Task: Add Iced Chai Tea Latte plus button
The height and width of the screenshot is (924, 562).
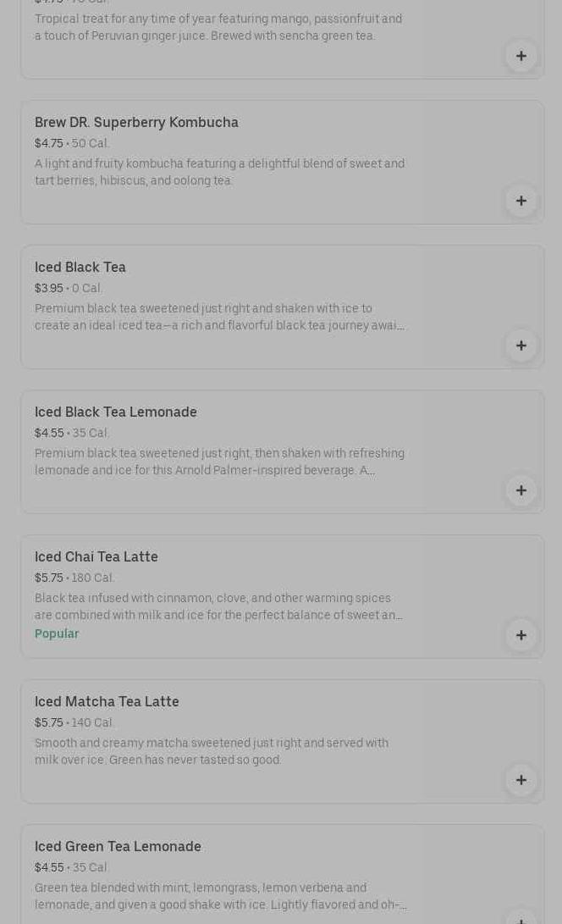Action: (x=521, y=635)
